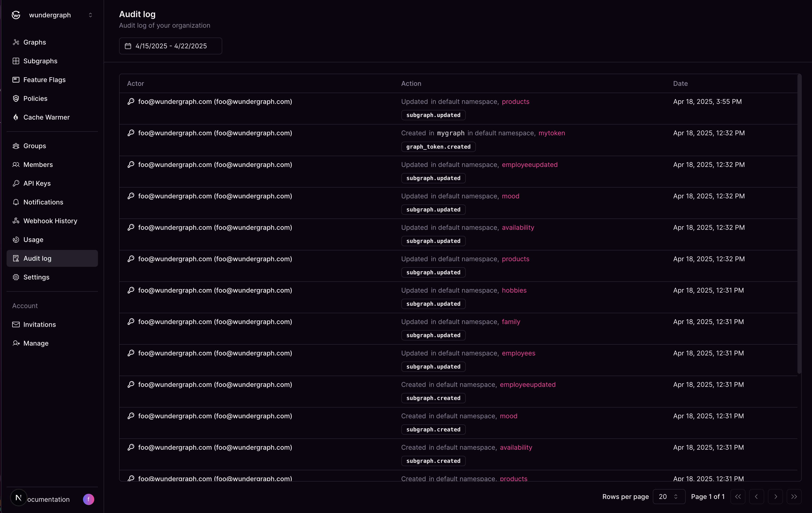This screenshot has height=513, width=812.
Task: Click date Apr 18, 2025, 3:55 PM
Action: [707, 102]
